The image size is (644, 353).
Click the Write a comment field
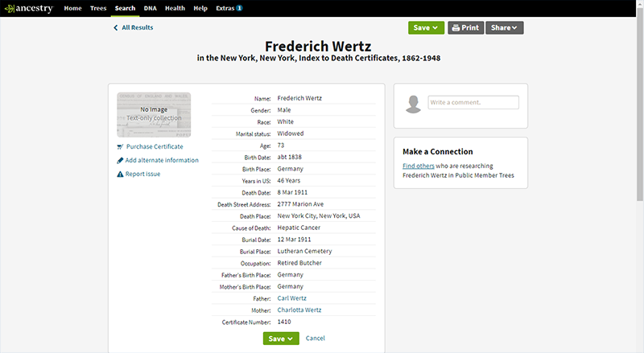473,103
